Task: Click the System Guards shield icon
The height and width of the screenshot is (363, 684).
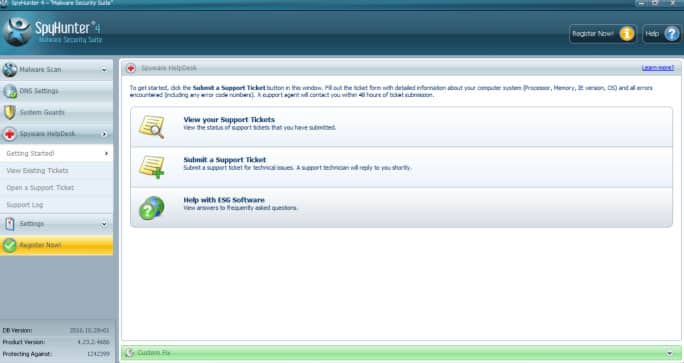Action: tap(10, 113)
